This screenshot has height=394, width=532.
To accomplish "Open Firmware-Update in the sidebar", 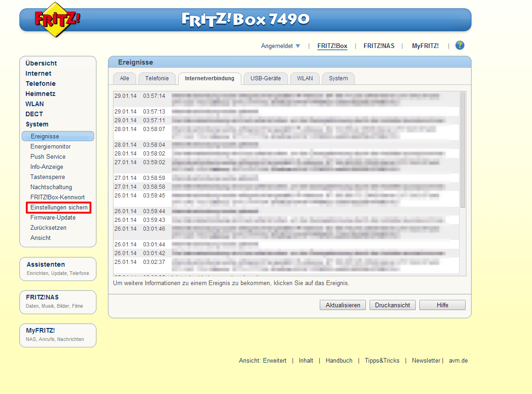I will (53, 218).
